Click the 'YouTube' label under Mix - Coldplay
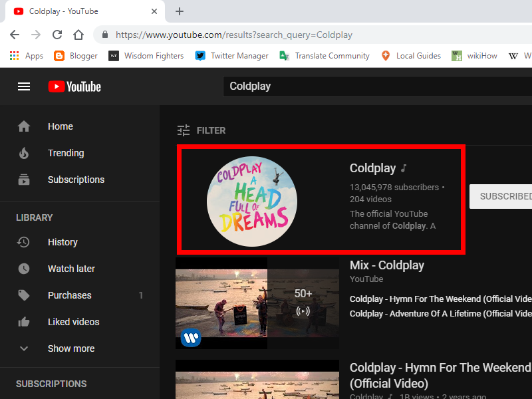 tap(366, 279)
